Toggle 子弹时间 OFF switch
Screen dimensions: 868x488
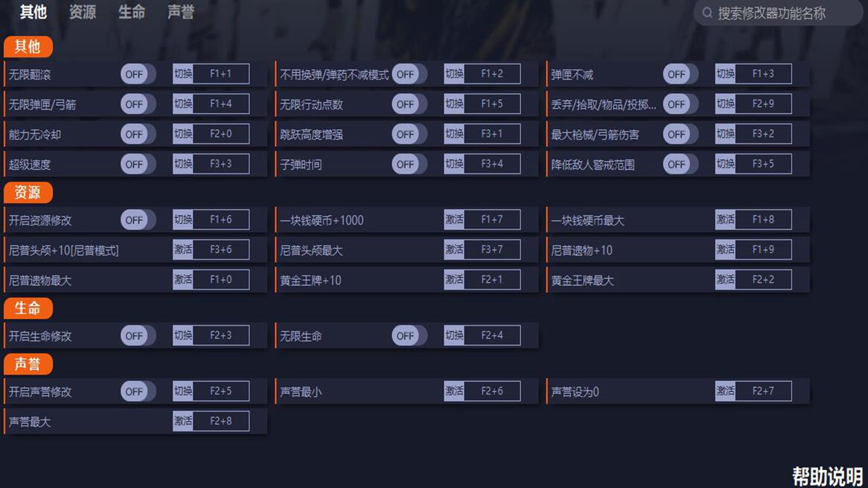pyautogui.click(x=409, y=164)
